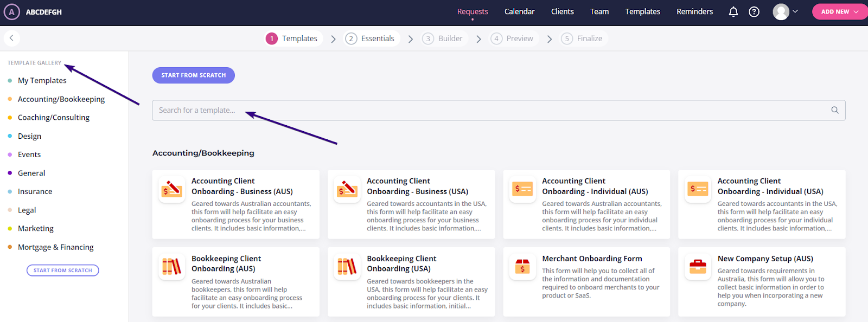Focus the Search for a template field
Screen dimensions: 868x322
coord(499,110)
